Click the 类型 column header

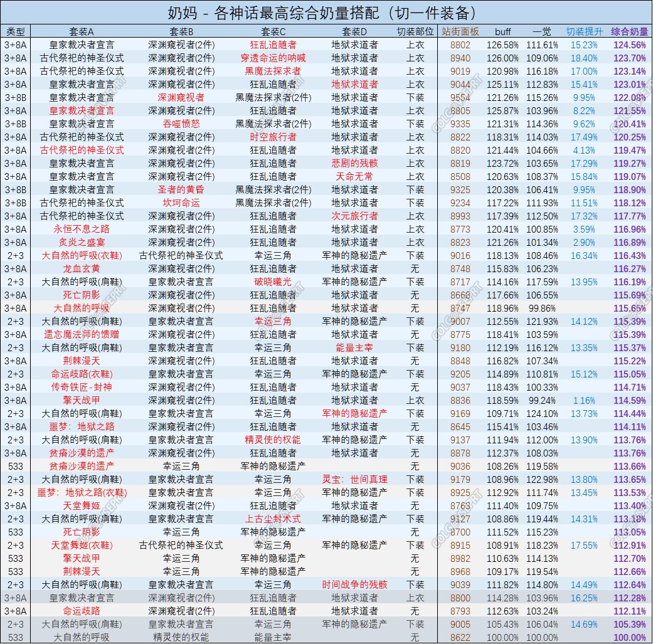tap(16, 31)
